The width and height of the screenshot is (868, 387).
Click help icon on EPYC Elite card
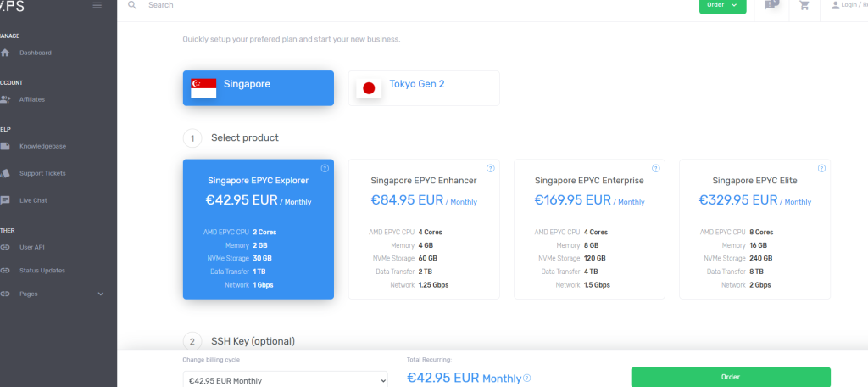[821, 168]
